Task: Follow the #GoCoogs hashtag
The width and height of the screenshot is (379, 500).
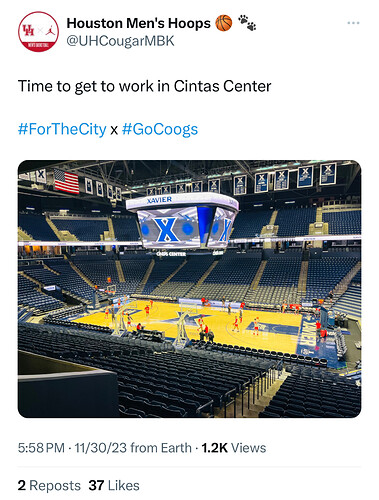Action: (x=160, y=129)
